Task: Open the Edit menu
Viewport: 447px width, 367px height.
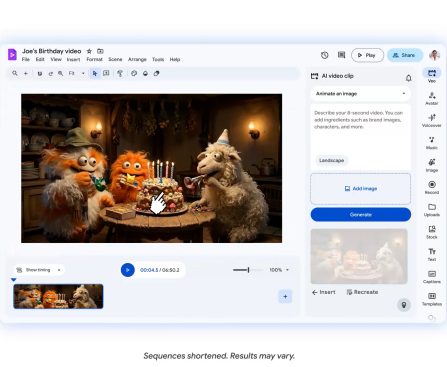Action: tap(40, 59)
